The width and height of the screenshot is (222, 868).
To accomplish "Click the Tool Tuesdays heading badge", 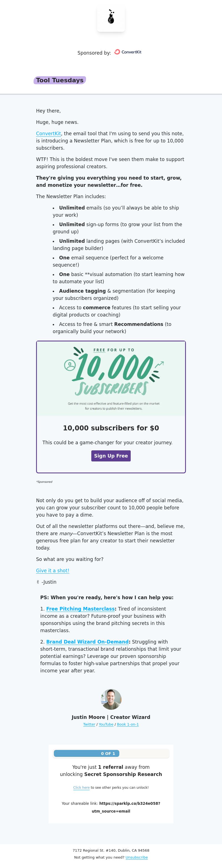I will click(60, 80).
